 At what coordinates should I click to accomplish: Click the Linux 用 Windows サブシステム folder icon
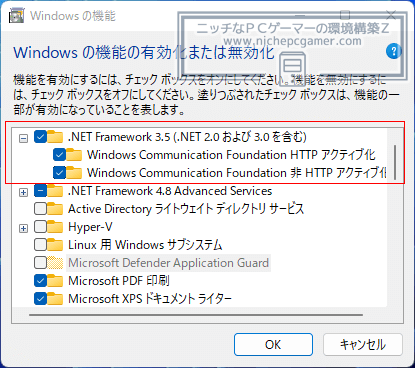coord(55,245)
